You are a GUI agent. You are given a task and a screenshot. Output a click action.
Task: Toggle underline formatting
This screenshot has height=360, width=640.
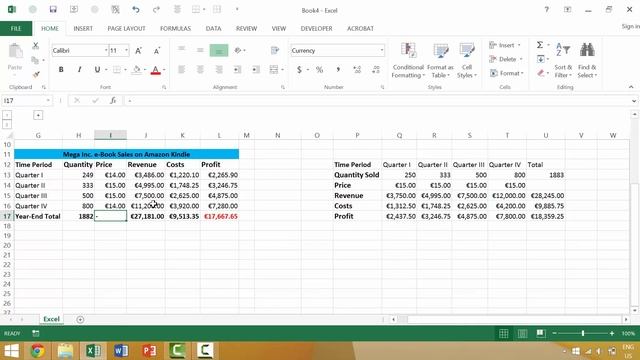(97, 69)
